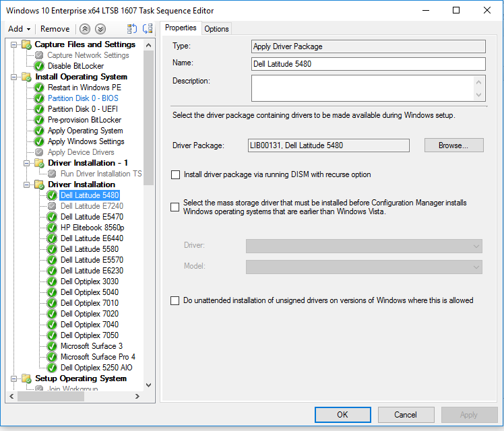
Task: Select the Dell Optiplex 7040 step
Action: coord(90,325)
